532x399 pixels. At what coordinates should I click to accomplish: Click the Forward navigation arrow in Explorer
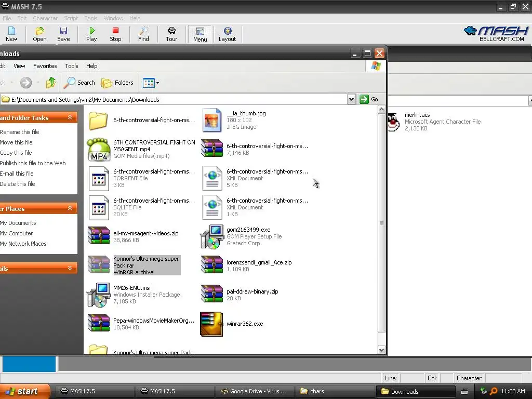pyautogui.click(x=26, y=83)
